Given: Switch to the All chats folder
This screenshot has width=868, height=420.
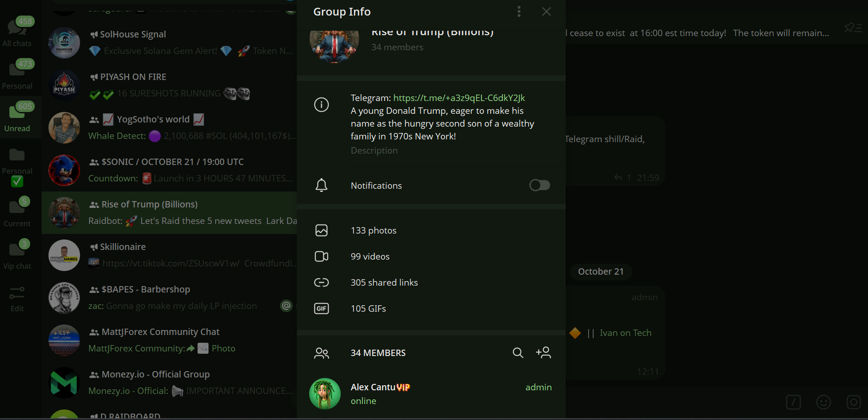Looking at the screenshot, I should tap(17, 33).
